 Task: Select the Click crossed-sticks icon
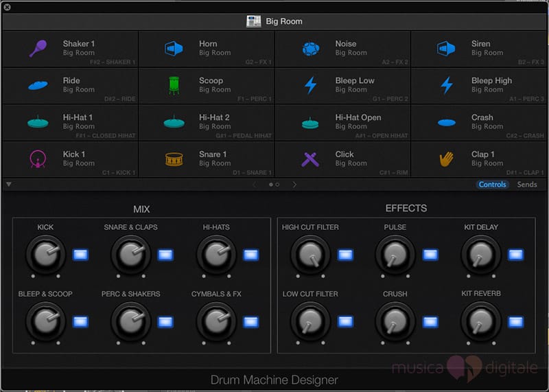(x=310, y=159)
